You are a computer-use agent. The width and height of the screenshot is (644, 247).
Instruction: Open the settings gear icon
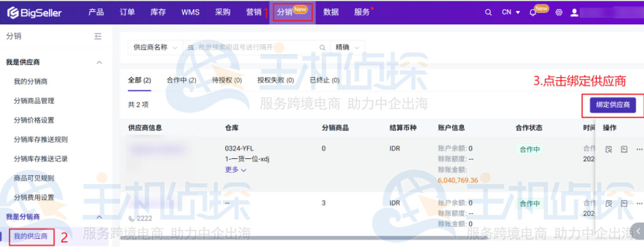(x=559, y=12)
